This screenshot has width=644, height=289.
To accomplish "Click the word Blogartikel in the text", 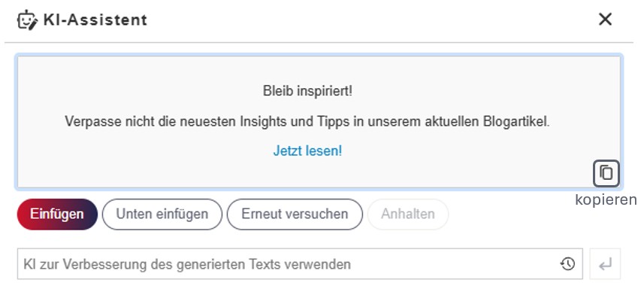I will tap(516, 122).
